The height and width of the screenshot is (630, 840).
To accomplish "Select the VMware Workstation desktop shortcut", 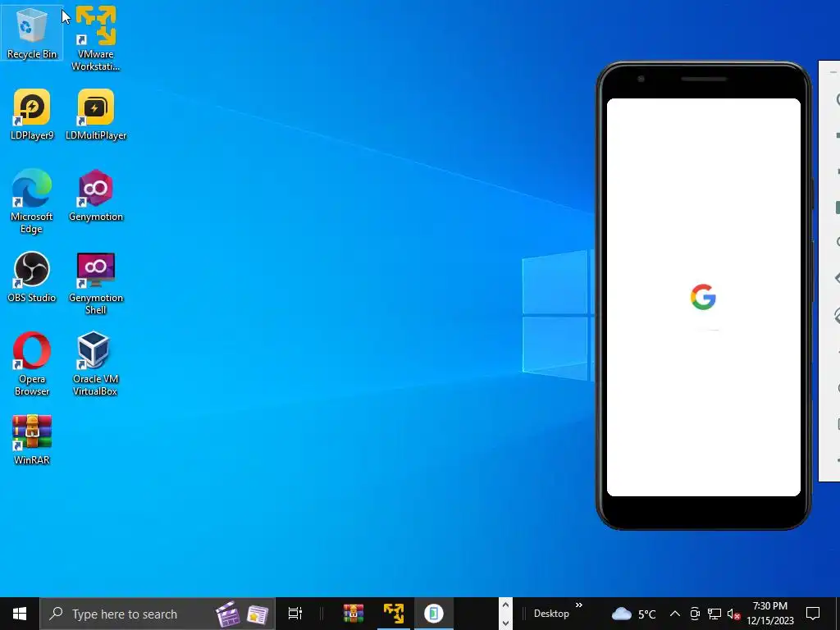I will click(x=95, y=39).
